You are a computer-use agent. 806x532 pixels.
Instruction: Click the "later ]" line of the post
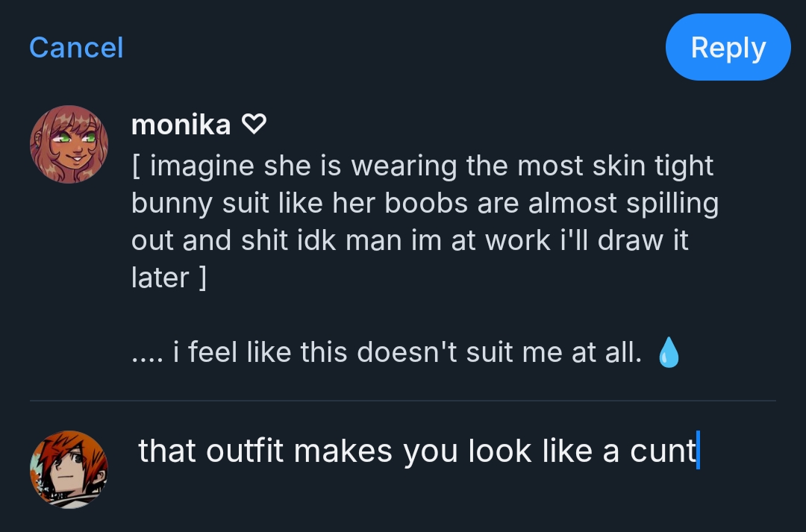(169, 278)
